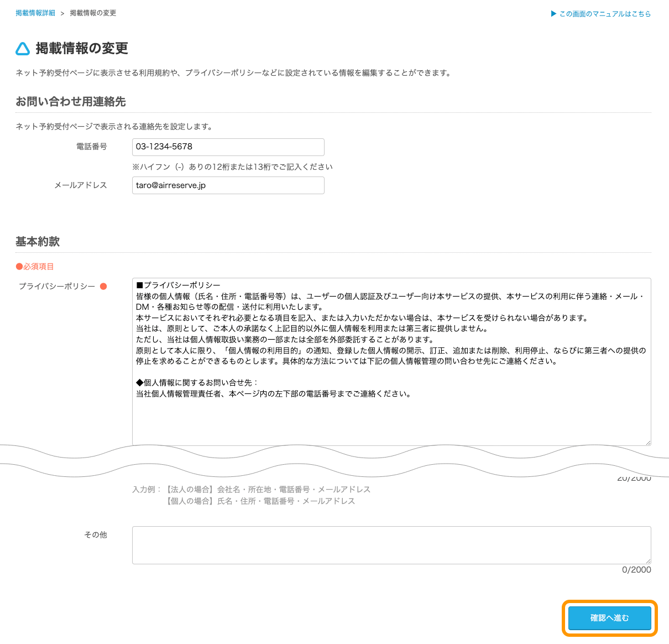This screenshot has width=669, height=644.
Task: Click the 掲載情報詳細 breadcrumb link
Action: pyautogui.click(x=35, y=13)
